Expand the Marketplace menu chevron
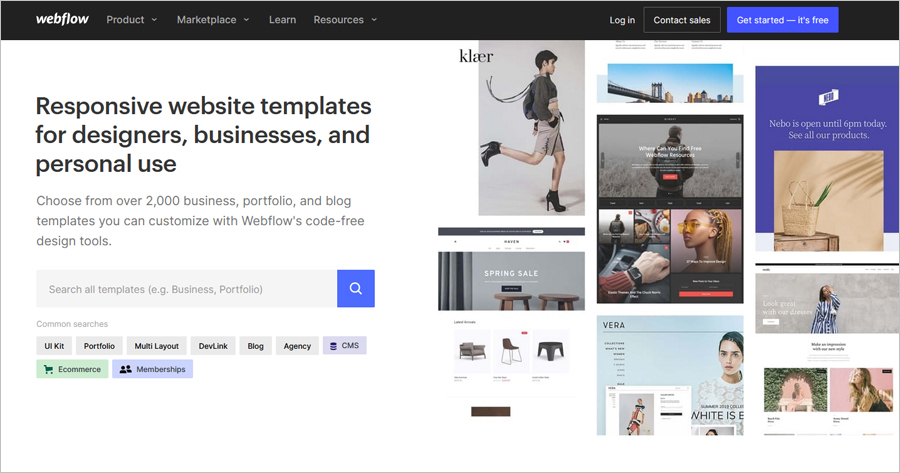Viewport: 900px width, 473px height. (x=246, y=20)
